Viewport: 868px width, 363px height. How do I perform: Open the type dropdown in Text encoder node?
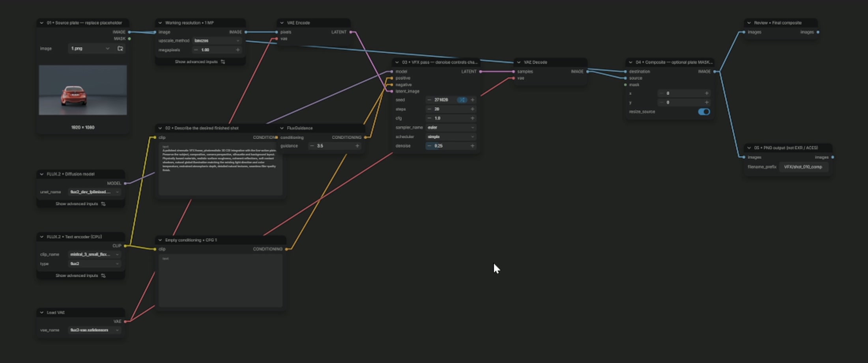(x=94, y=264)
